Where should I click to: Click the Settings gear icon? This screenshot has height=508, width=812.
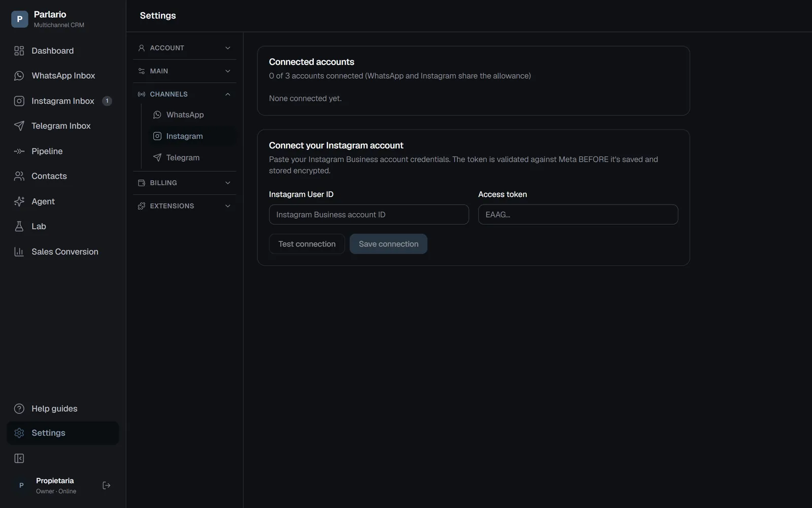point(19,433)
